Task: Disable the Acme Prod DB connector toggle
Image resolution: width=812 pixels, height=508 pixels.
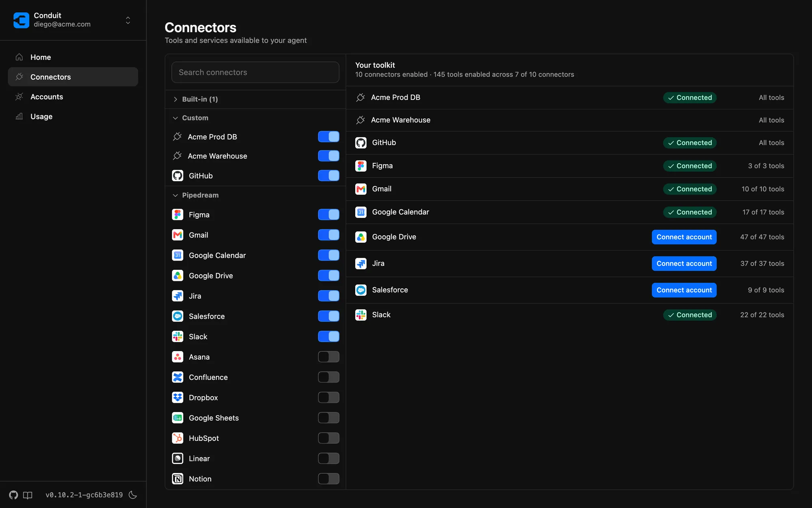Action: [x=328, y=137]
